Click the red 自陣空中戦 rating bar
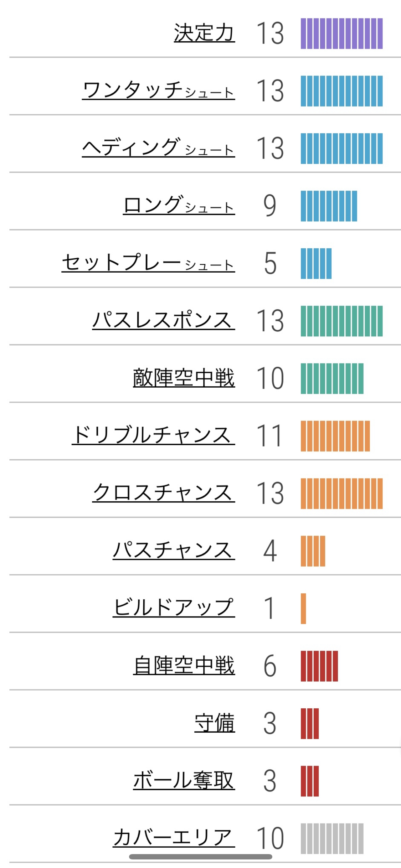The width and height of the screenshot is (401, 868). [x=319, y=666]
